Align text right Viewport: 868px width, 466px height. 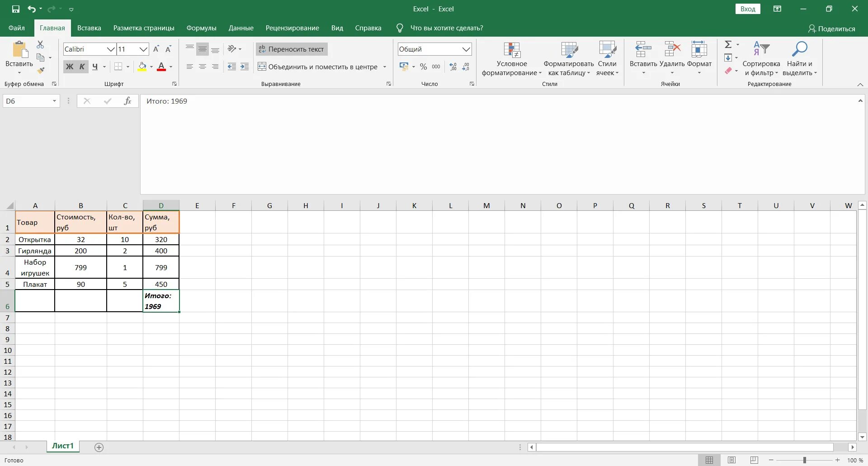215,67
